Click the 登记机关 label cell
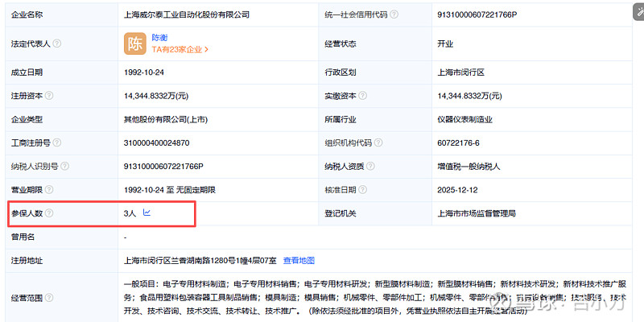The width and height of the screenshot is (644, 322). [375, 213]
